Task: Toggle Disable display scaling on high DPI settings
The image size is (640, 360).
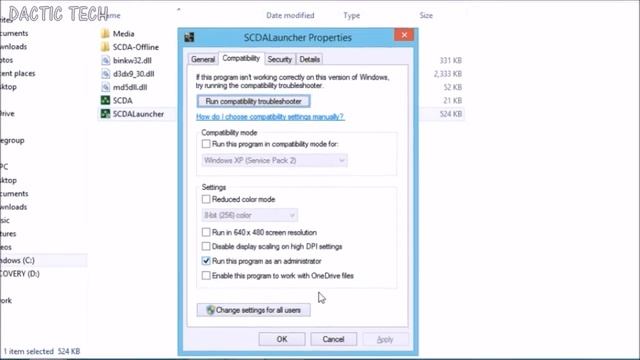Action: 206,247
